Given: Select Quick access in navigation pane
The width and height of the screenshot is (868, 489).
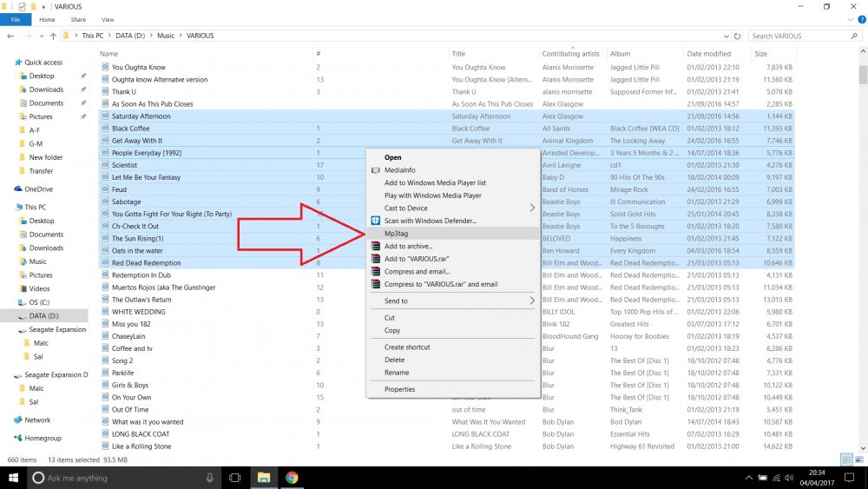Looking at the screenshot, I should [x=43, y=63].
